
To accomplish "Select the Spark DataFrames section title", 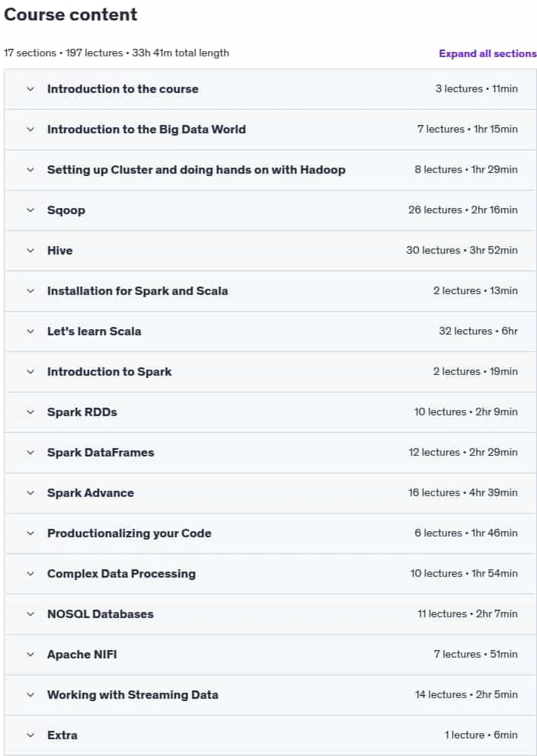I will (x=101, y=452).
